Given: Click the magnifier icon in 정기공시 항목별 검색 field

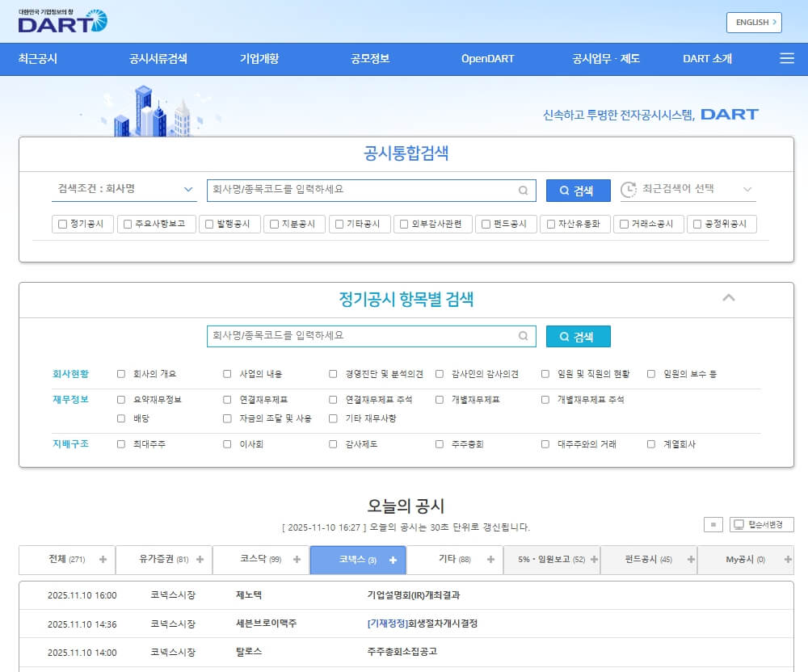Looking at the screenshot, I should tap(523, 336).
